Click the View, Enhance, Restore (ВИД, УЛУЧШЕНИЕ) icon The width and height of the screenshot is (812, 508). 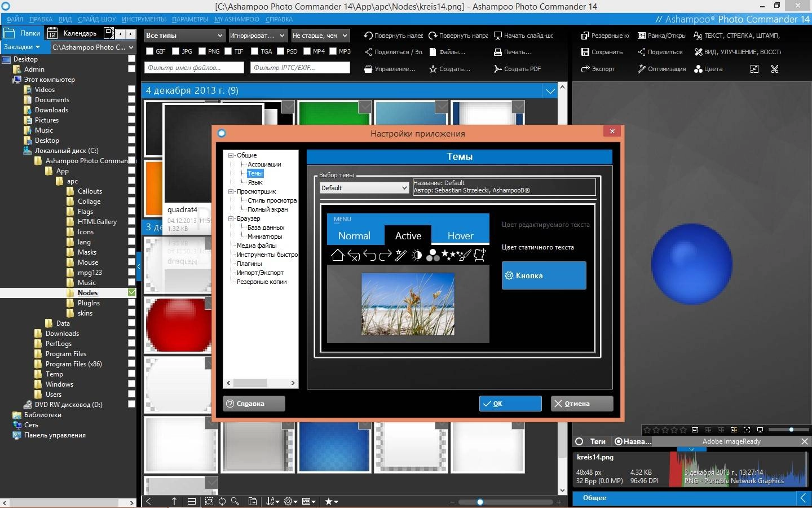[x=698, y=52]
